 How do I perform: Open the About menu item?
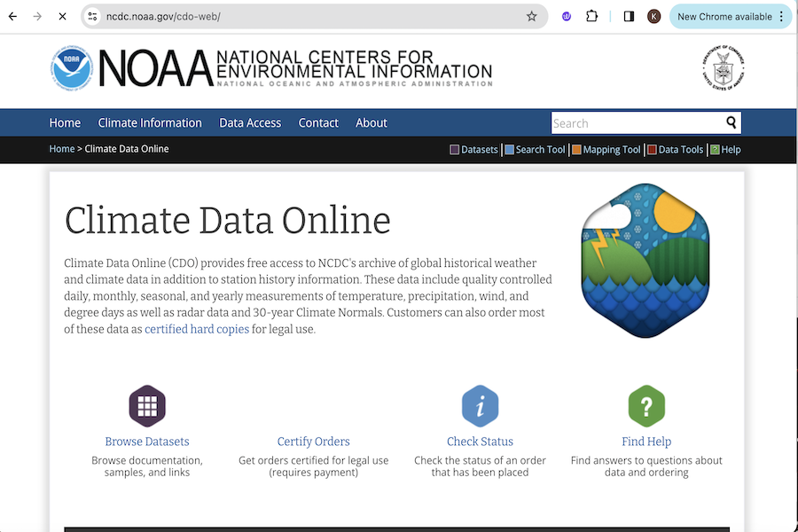click(371, 122)
